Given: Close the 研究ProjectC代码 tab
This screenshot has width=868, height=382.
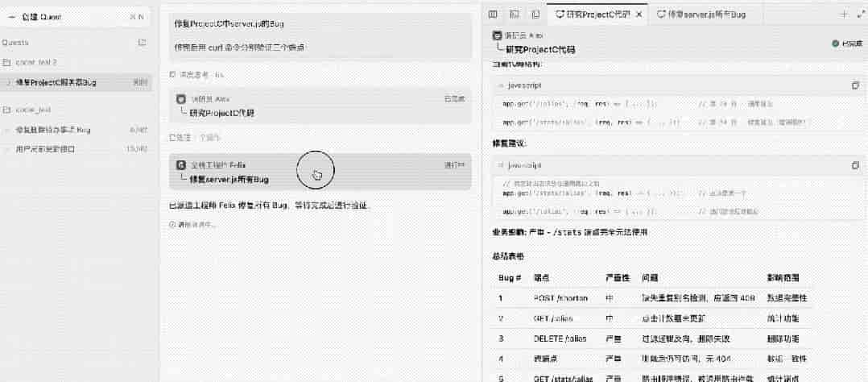Looking at the screenshot, I should 639,15.
